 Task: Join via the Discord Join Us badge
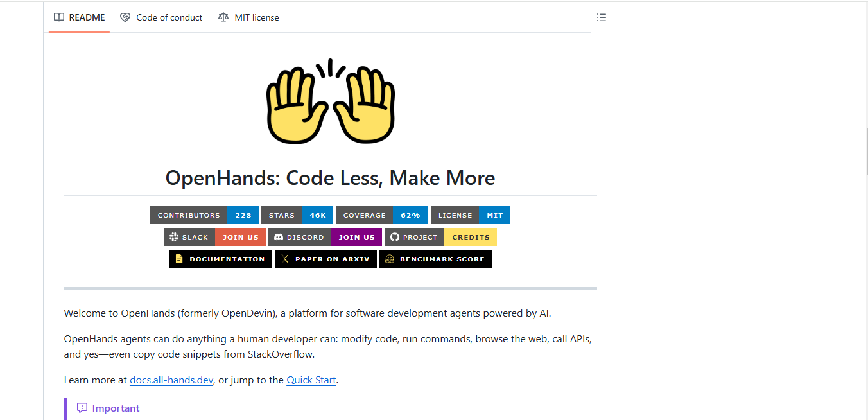[325, 237]
